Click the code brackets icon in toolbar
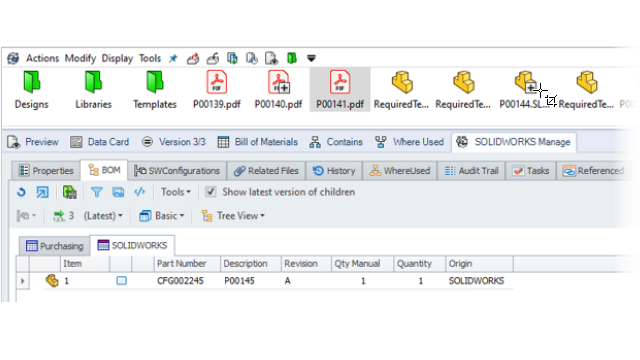 (140, 192)
